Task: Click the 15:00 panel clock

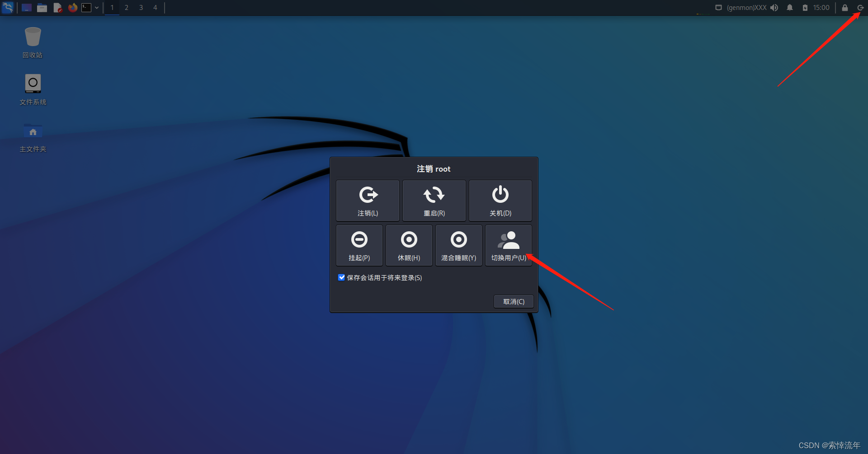Action: click(x=821, y=8)
